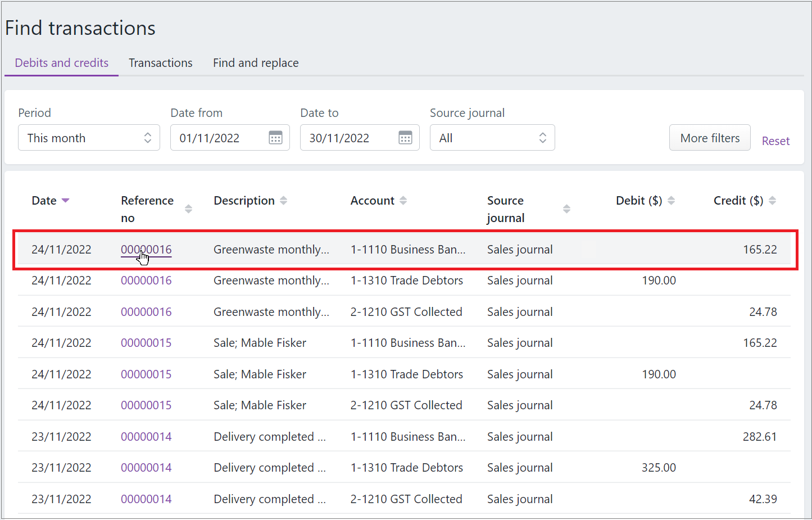
Task: Switch to the Debits and credits tab
Action: 62,63
